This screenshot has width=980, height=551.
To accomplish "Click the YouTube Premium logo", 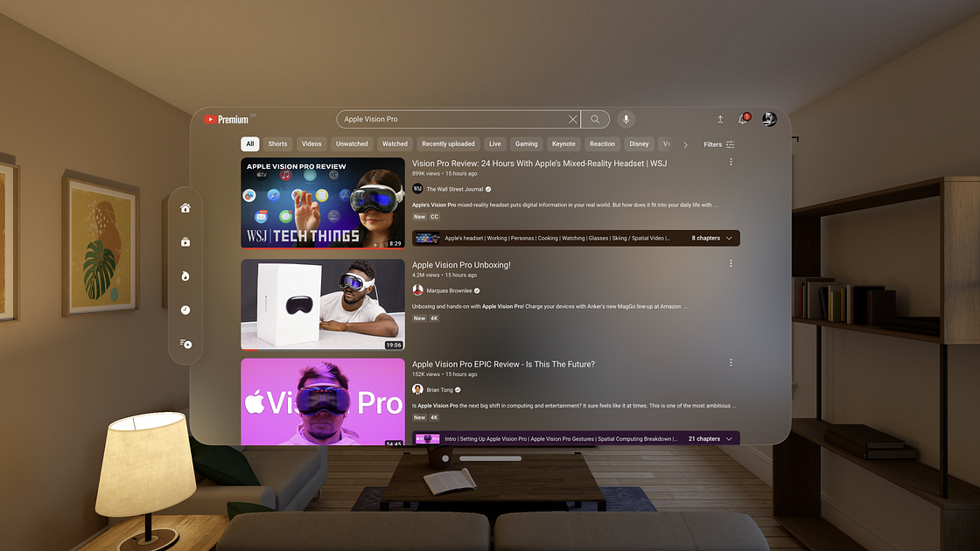I will pos(227,119).
